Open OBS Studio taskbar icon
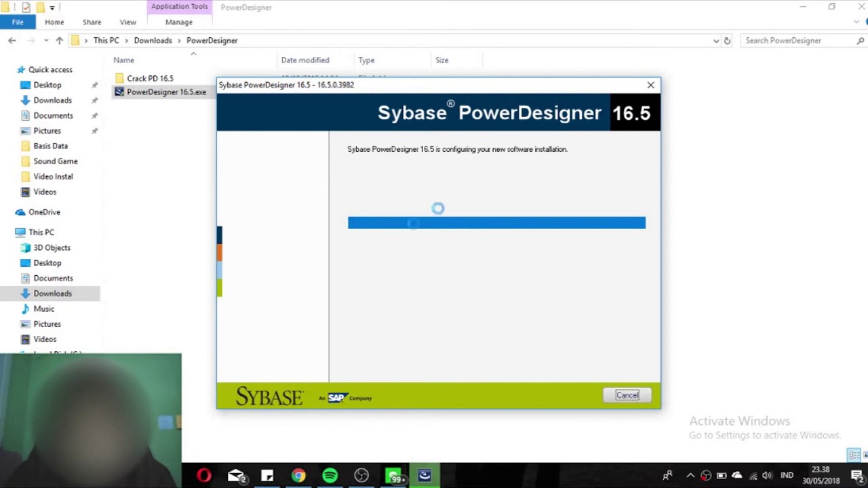The height and width of the screenshot is (488, 868). (361, 475)
